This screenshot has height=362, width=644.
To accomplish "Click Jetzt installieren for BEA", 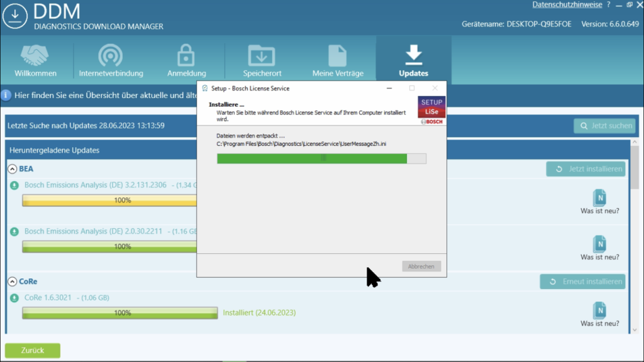I will (x=586, y=169).
